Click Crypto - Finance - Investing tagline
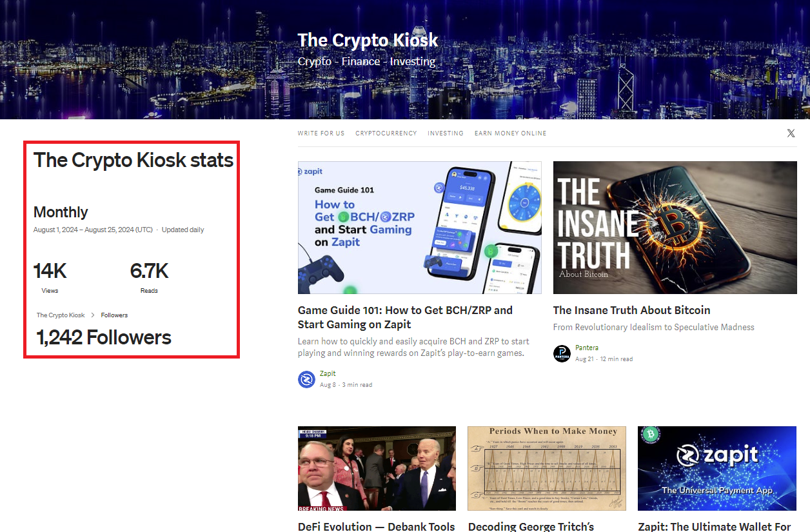Viewport: 810px width, 532px height. [x=366, y=61]
